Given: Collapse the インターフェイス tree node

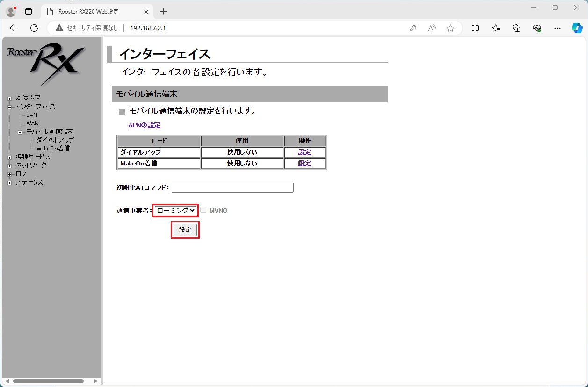Looking at the screenshot, I should (9, 107).
